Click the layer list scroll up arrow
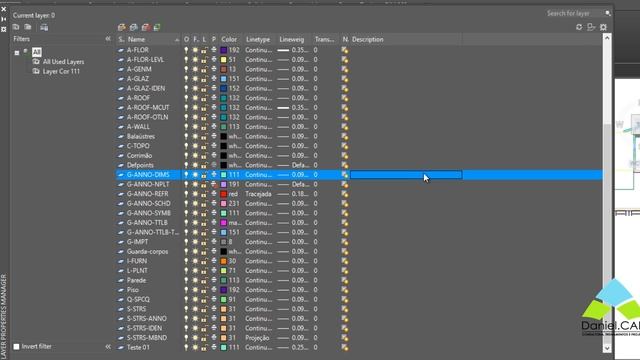Viewport: 640px width, 360px height. pyautogui.click(x=607, y=38)
